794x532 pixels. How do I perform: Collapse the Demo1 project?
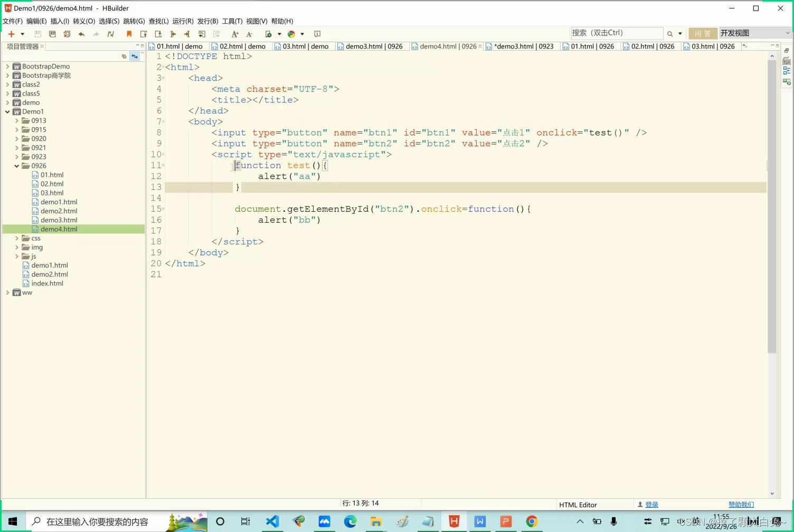click(7, 111)
